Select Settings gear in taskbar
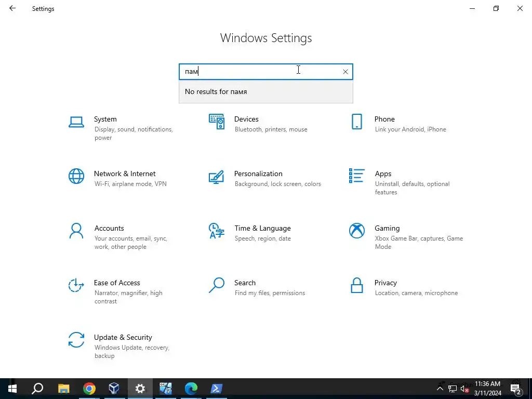The width and height of the screenshot is (532, 399). click(140, 389)
